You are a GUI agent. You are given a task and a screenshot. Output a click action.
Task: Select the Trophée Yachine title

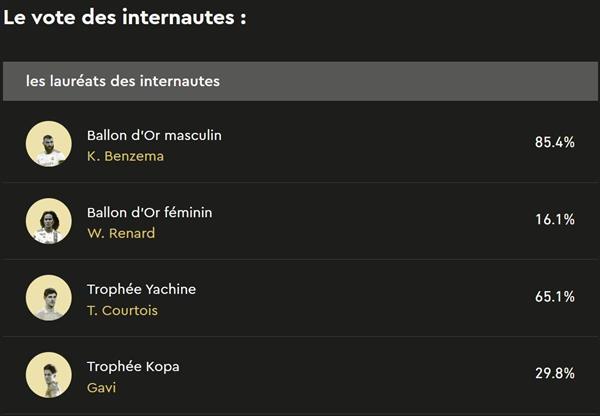(141, 289)
